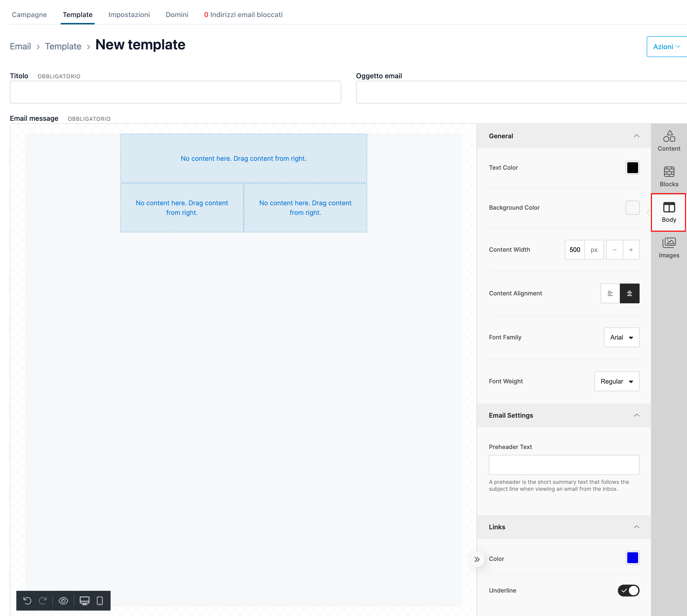The image size is (687, 616).
Task: Redo the editor change
Action: 43,601
